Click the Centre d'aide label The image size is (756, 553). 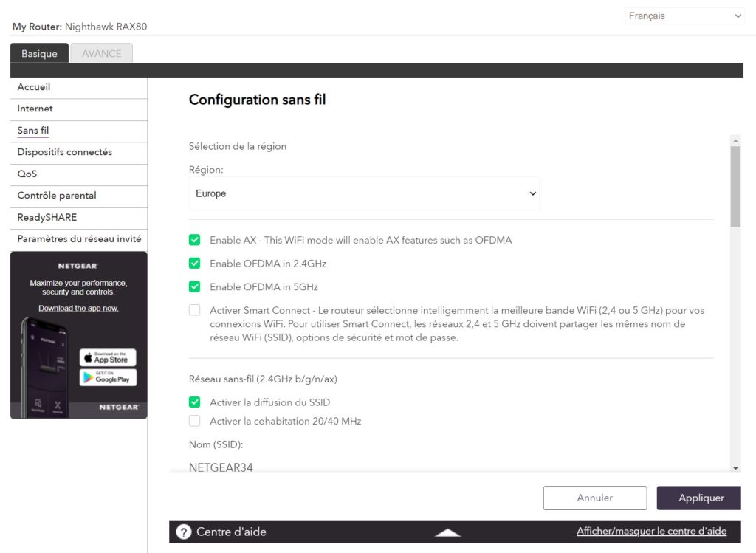[231, 532]
